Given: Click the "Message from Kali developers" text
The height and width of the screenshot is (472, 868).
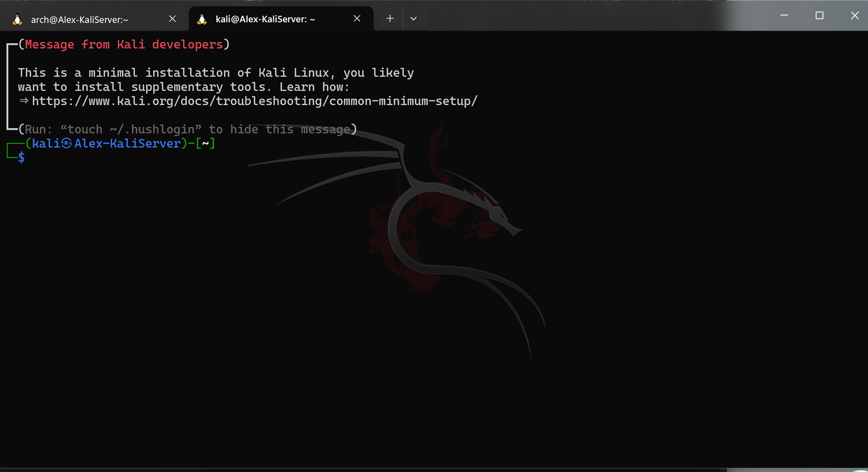Looking at the screenshot, I should point(124,45).
